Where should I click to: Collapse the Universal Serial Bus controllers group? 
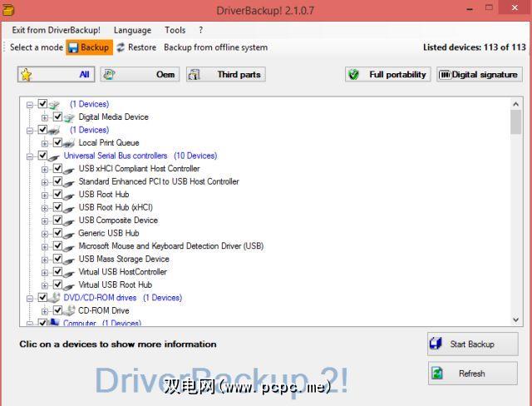30,156
